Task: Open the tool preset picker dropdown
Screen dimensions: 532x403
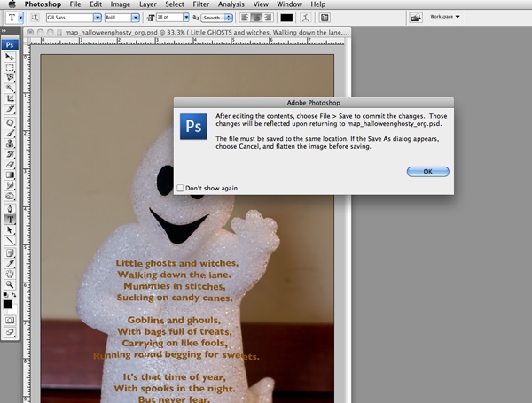Action: (20, 18)
